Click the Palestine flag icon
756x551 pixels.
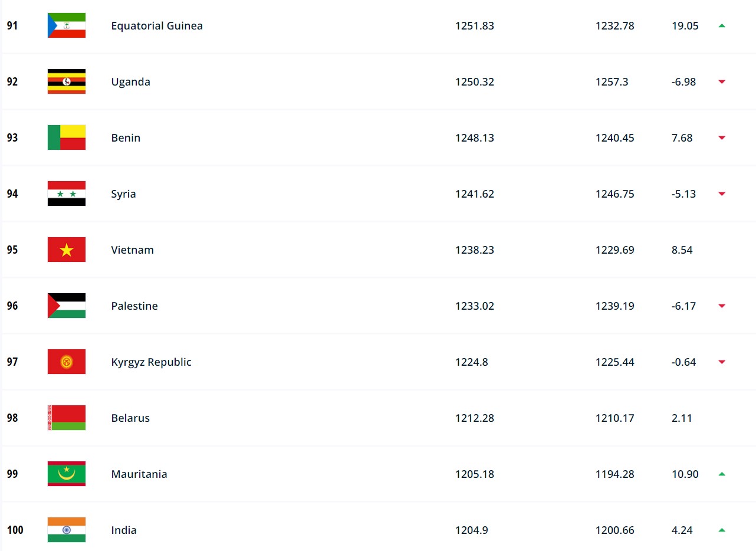67,306
